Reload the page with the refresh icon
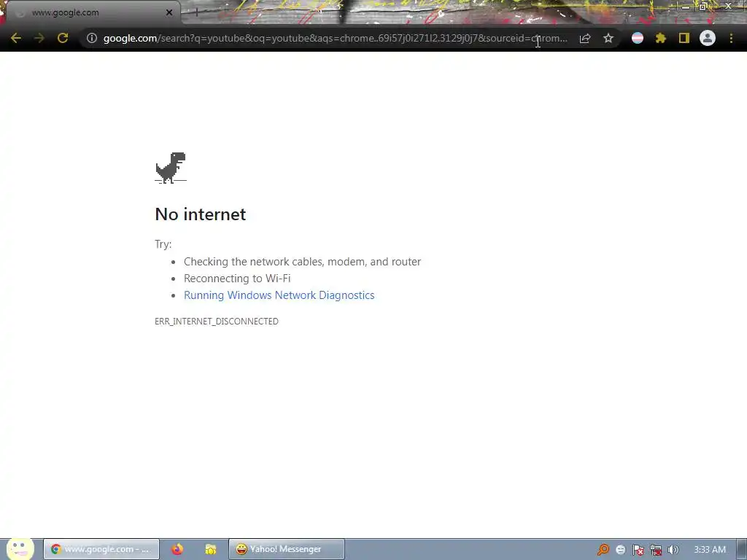 63,38
